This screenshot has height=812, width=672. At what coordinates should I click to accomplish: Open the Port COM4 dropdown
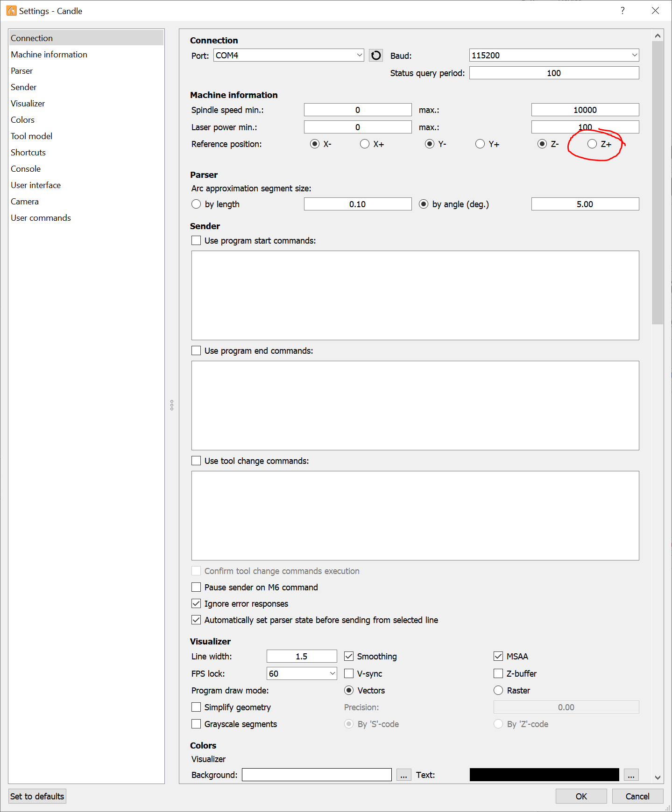(x=289, y=56)
